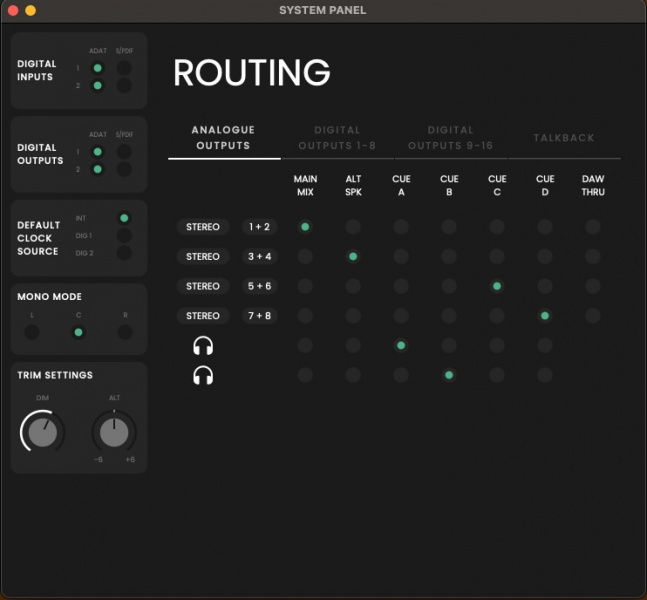647x600 pixels.
Task: Click the 1 + 2 output label
Action: click(x=260, y=227)
